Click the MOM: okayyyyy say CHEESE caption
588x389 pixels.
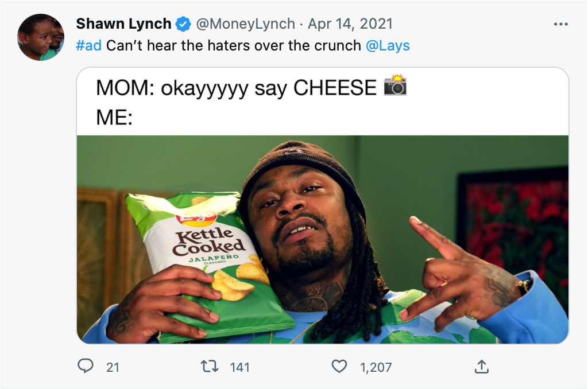pos(236,88)
